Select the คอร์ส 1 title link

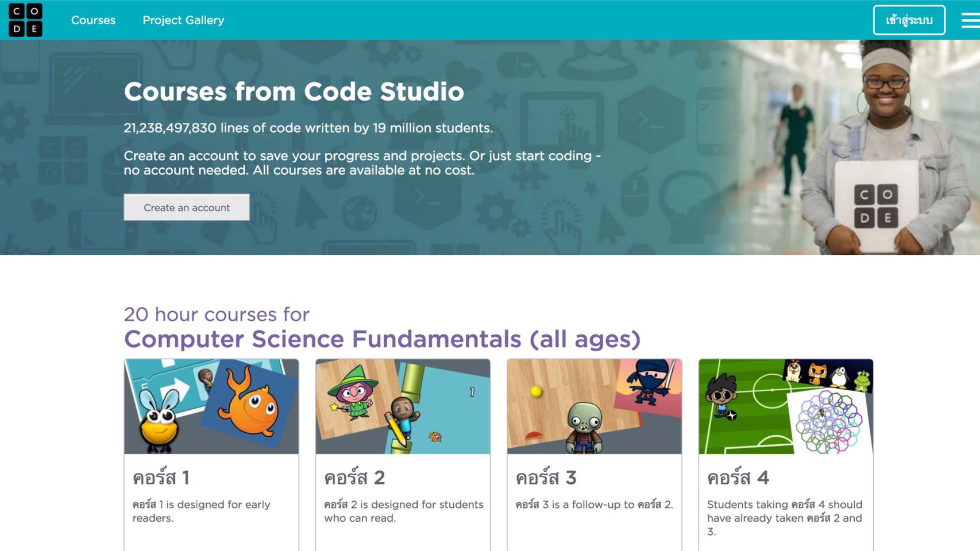point(161,477)
